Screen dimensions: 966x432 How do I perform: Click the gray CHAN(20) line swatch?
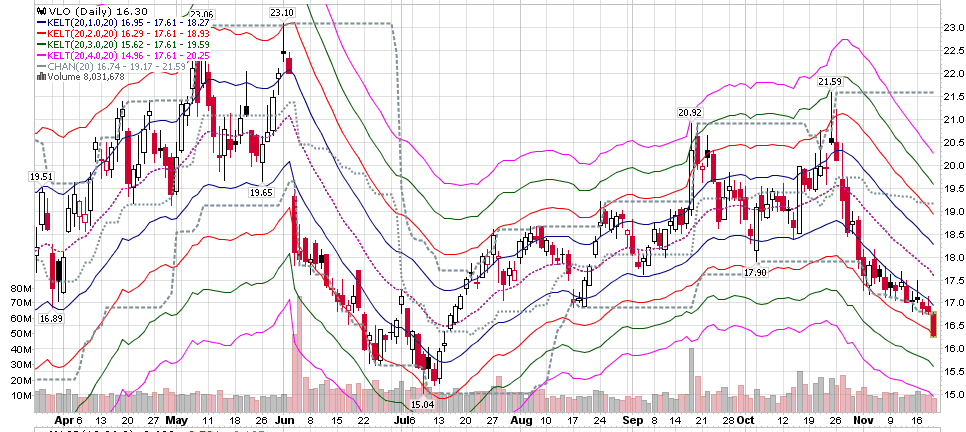click(x=42, y=66)
